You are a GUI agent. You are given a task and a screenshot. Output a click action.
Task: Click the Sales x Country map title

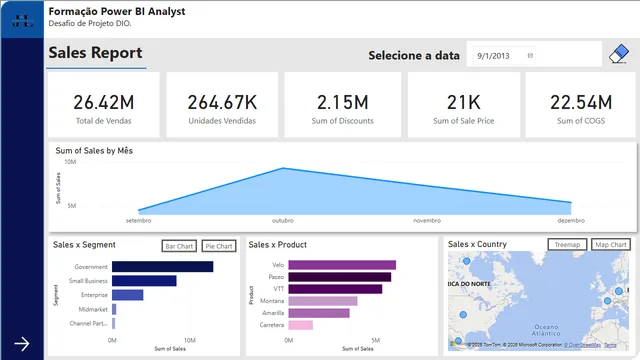477,244
